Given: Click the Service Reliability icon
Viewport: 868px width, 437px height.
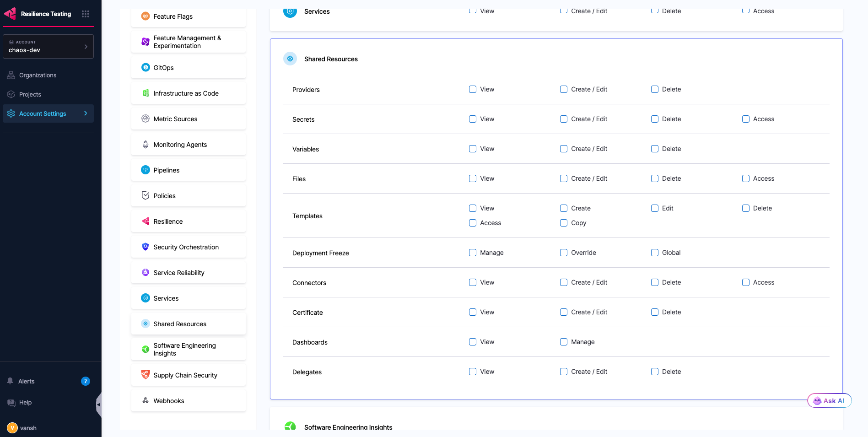Looking at the screenshot, I should pyautogui.click(x=146, y=273).
